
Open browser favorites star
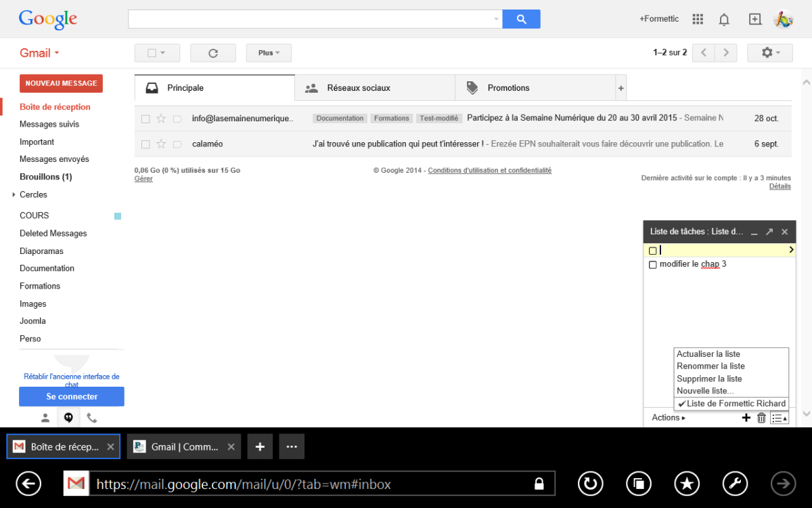687,484
